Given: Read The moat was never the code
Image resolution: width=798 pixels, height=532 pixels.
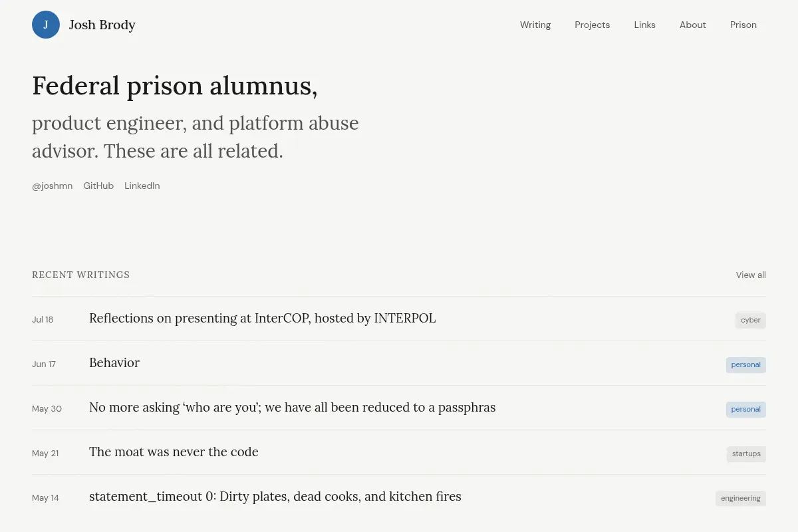Looking at the screenshot, I should (x=174, y=452).
